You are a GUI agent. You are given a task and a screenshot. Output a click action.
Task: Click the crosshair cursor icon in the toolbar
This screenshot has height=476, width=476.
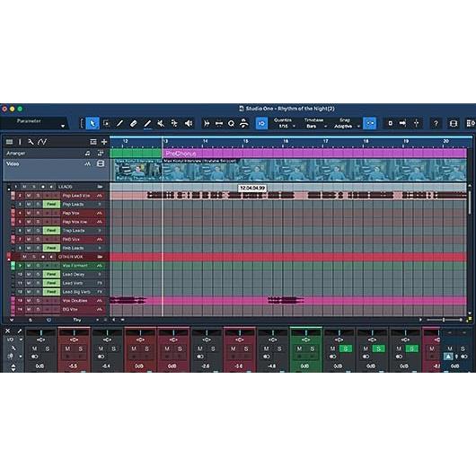coord(416,123)
